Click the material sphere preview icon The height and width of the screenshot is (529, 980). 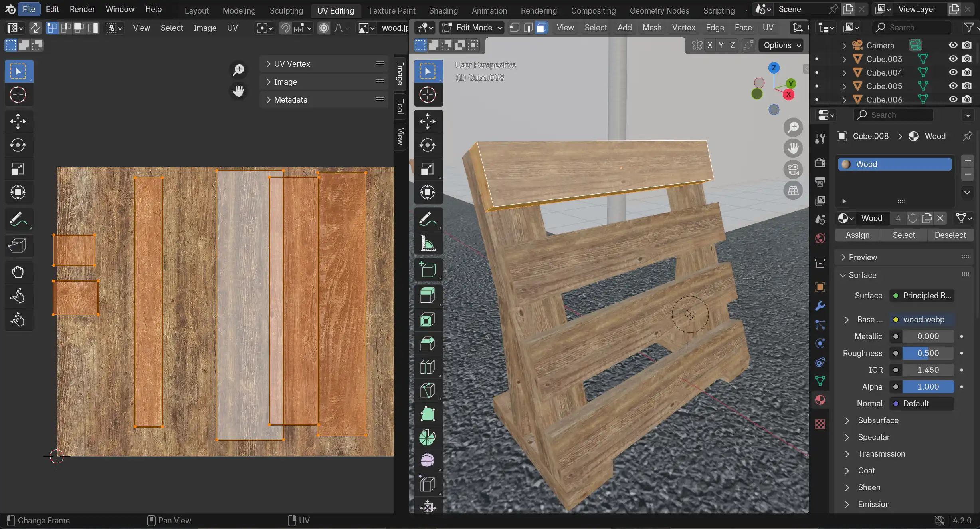click(845, 163)
